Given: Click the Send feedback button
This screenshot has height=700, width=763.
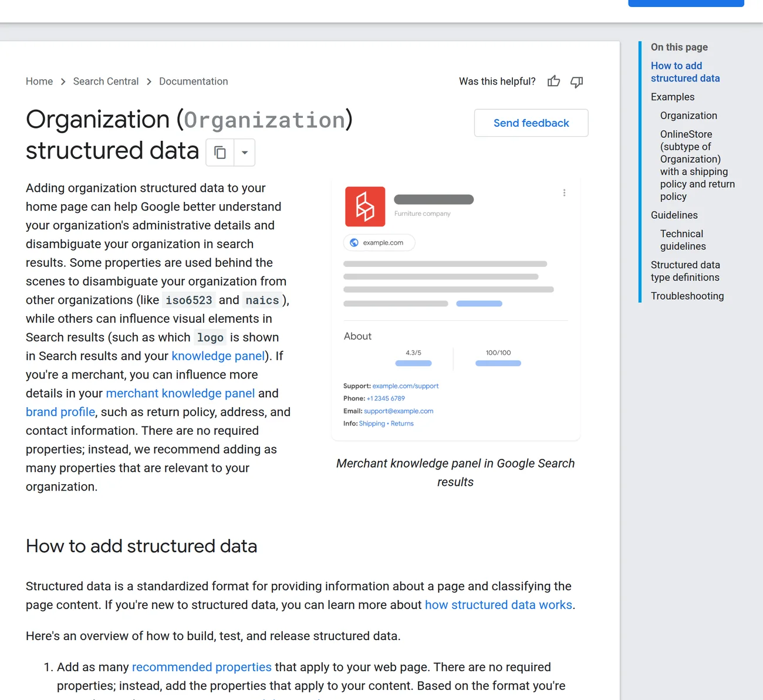Looking at the screenshot, I should tap(531, 123).
